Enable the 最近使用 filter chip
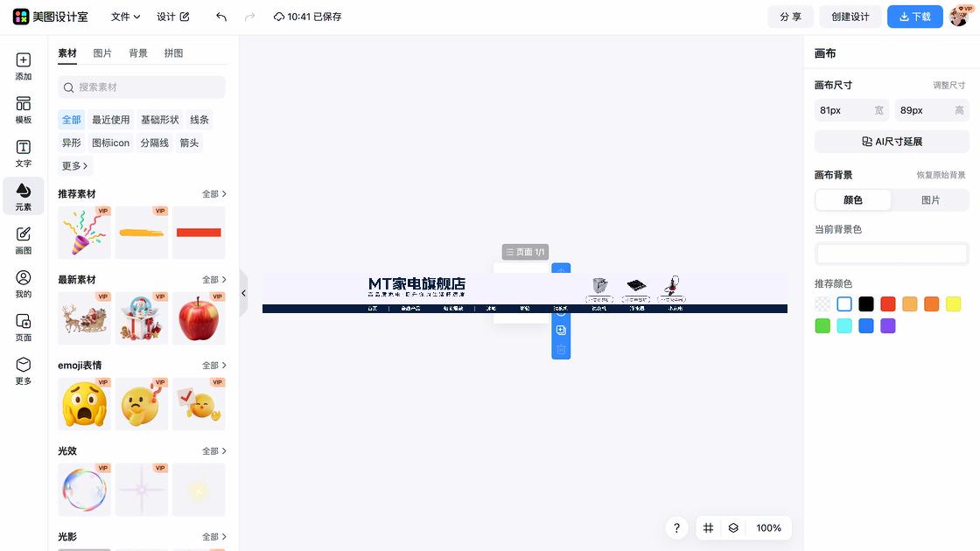Image resolution: width=980 pixels, height=551 pixels. point(110,119)
